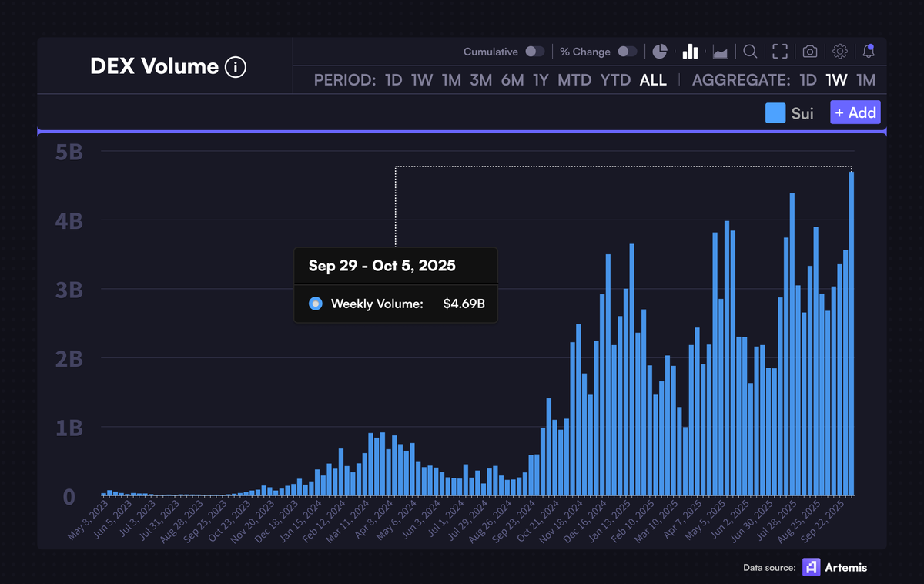Toggle the Cumulative switch
924x584 pixels.
click(x=534, y=52)
